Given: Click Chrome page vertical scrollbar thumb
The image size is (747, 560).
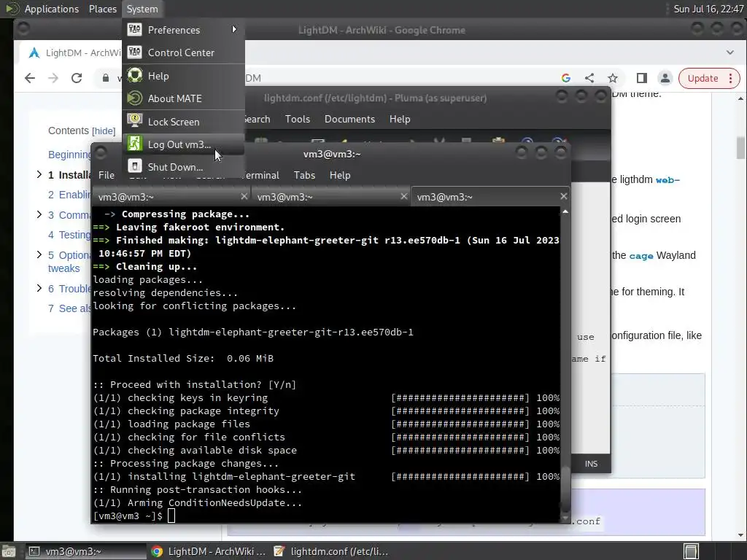Looking at the screenshot, I should pyautogui.click(x=740, y=148).
